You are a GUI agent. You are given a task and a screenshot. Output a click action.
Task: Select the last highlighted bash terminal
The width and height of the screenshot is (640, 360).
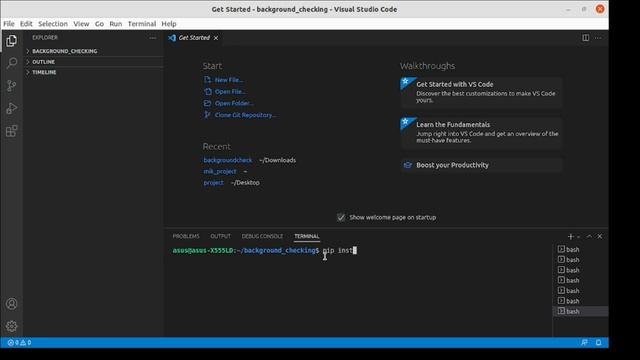point(580,311)
